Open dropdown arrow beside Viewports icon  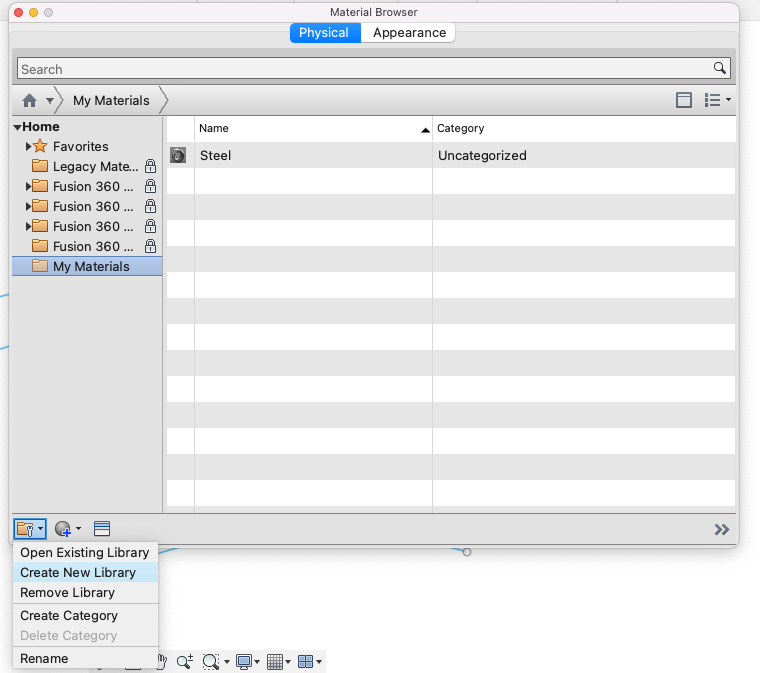[319, 662]
